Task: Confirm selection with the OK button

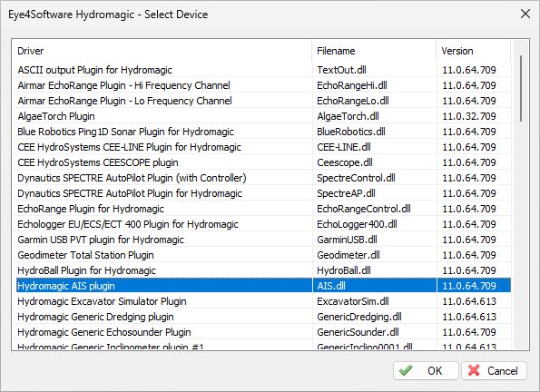Action: [x=426, y=370]
